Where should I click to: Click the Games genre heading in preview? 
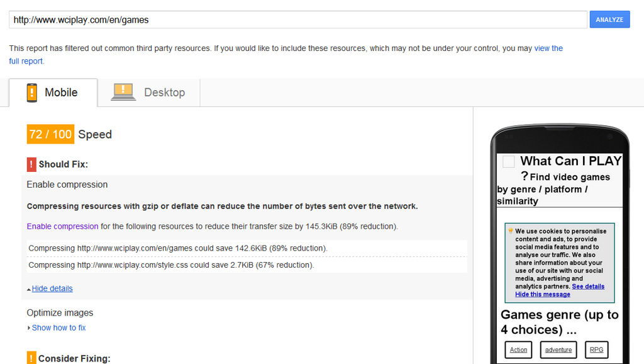point(559,322)
